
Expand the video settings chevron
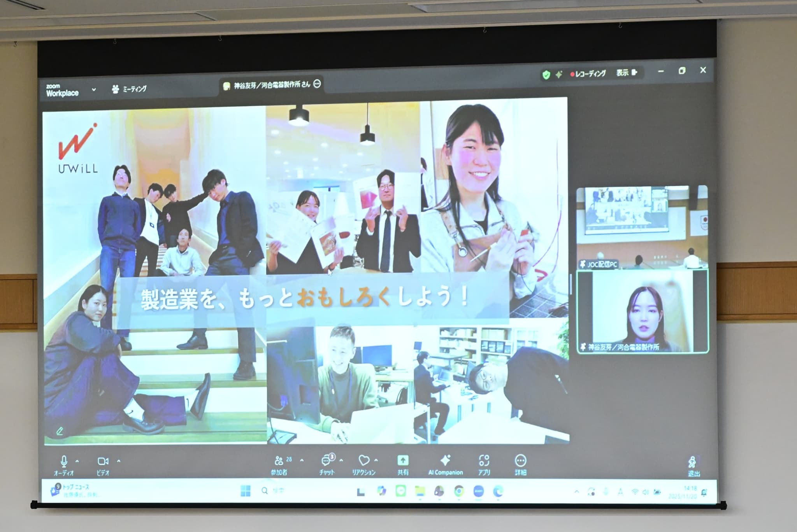pyautogui.click(x=119, y=461)
